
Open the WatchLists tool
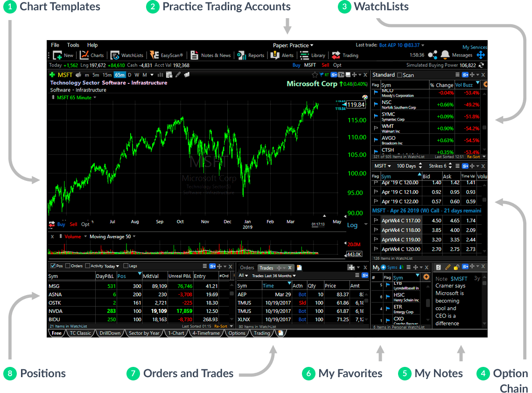pos(133,55)
